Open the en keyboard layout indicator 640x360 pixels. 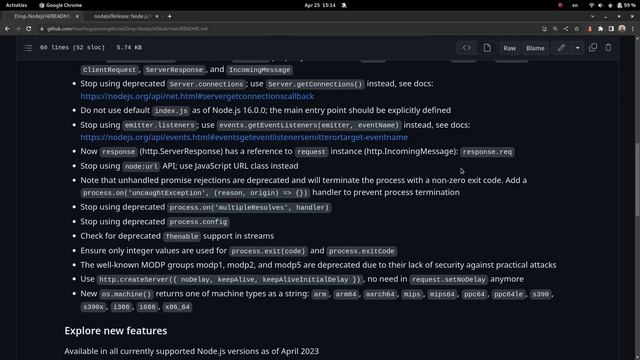575,5
